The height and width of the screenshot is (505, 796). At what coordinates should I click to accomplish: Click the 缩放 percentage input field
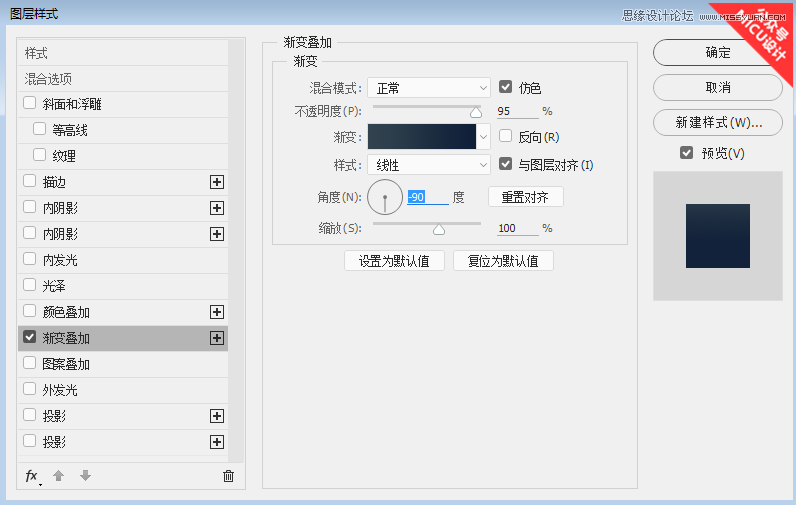click(x=516, y=228)
